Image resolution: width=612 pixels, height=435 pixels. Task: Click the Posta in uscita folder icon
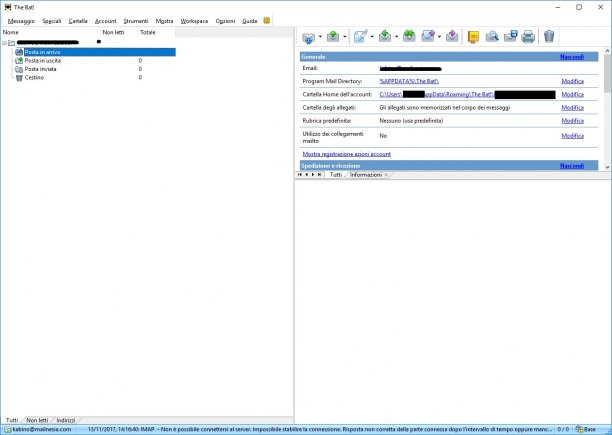19,60
